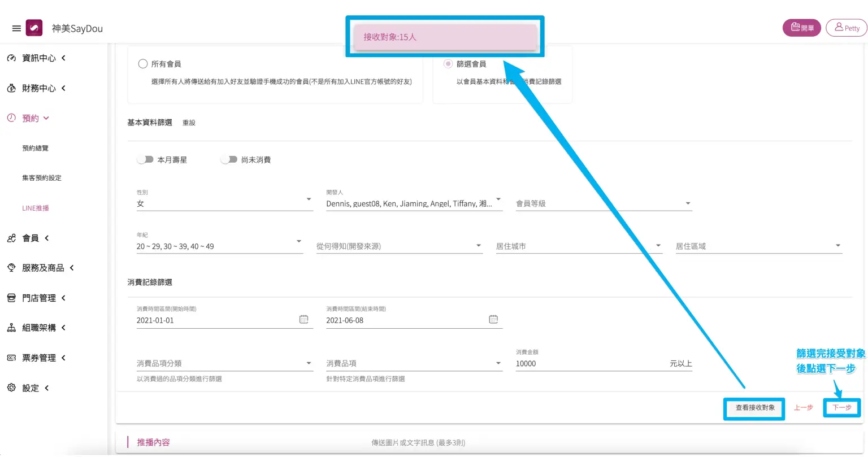Open calendar picker for consumption start date

click(x=303, y=320)
